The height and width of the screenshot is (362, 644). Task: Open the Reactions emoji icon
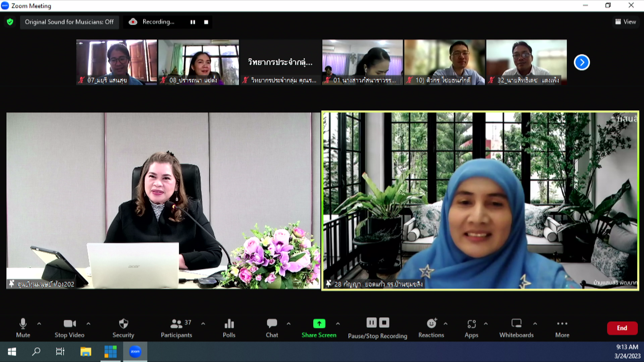pos(431,324)
